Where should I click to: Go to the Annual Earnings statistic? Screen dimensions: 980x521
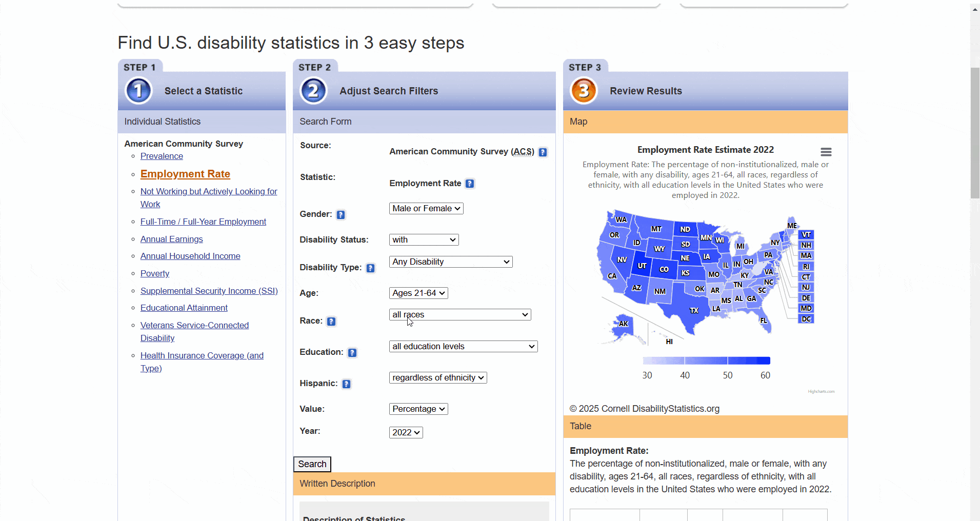click(171, 239)
